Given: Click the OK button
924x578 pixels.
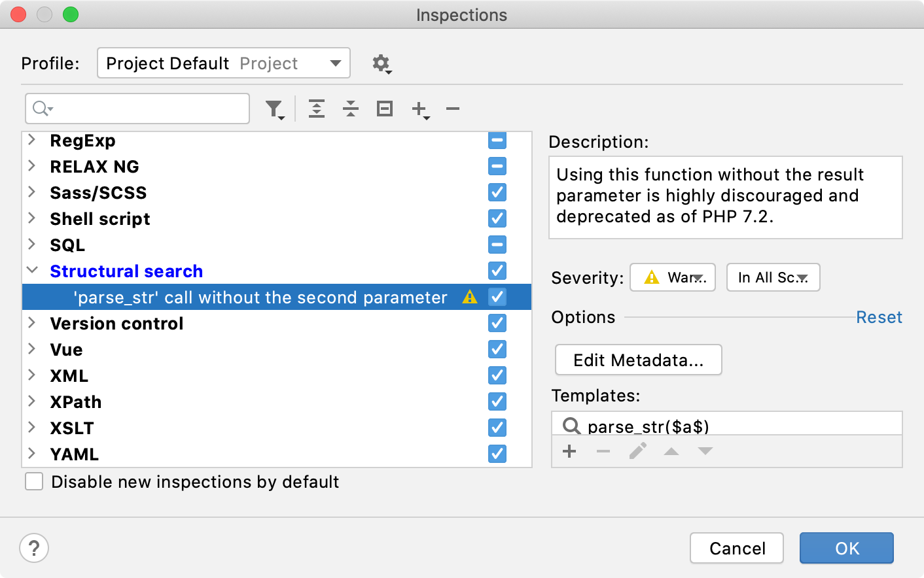Looking at the screenshot, I should tap(847, 548).
